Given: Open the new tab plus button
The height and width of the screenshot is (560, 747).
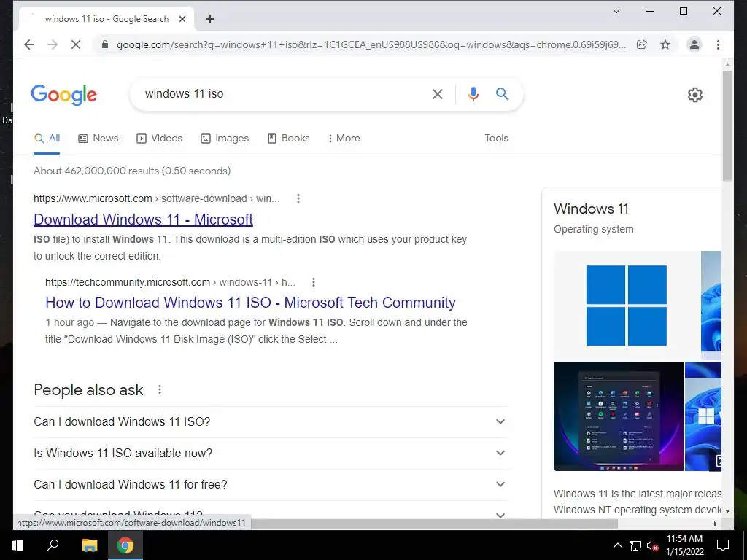Looking at the screenshot, I should pyautogui.click(x=210, y=19).
